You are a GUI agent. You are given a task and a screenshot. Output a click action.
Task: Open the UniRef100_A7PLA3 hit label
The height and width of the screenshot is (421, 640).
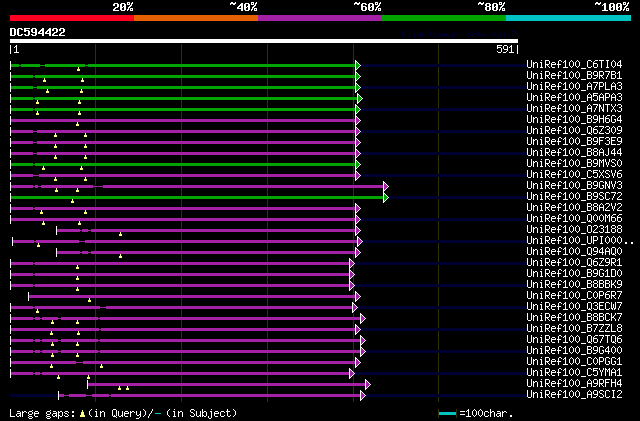pos(574,87)
